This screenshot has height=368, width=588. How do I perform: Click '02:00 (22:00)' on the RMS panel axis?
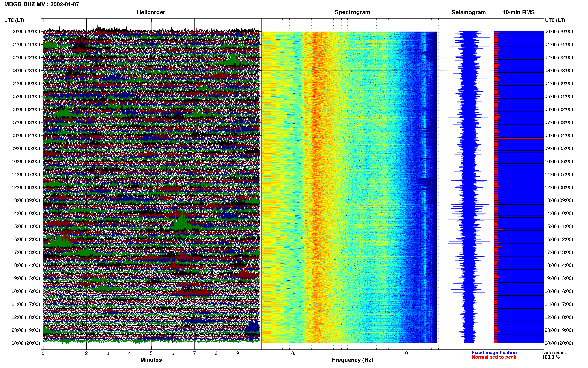559,57
